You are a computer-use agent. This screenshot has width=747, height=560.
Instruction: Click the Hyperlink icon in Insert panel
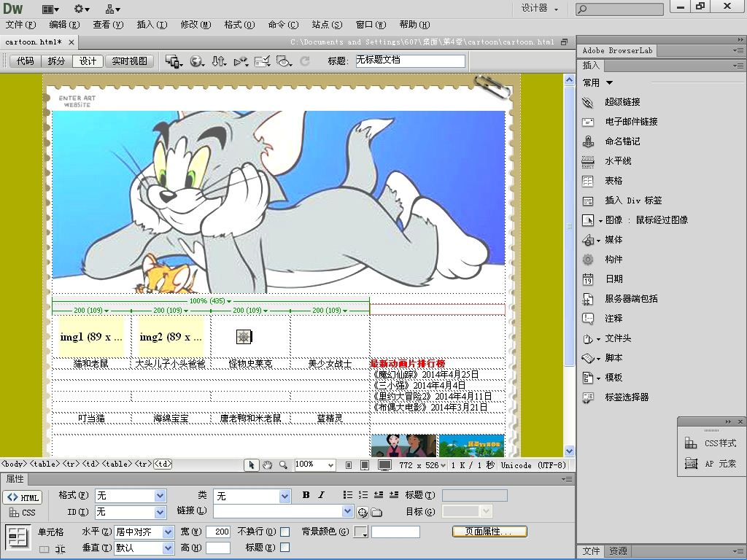click(x=588, y=102)
